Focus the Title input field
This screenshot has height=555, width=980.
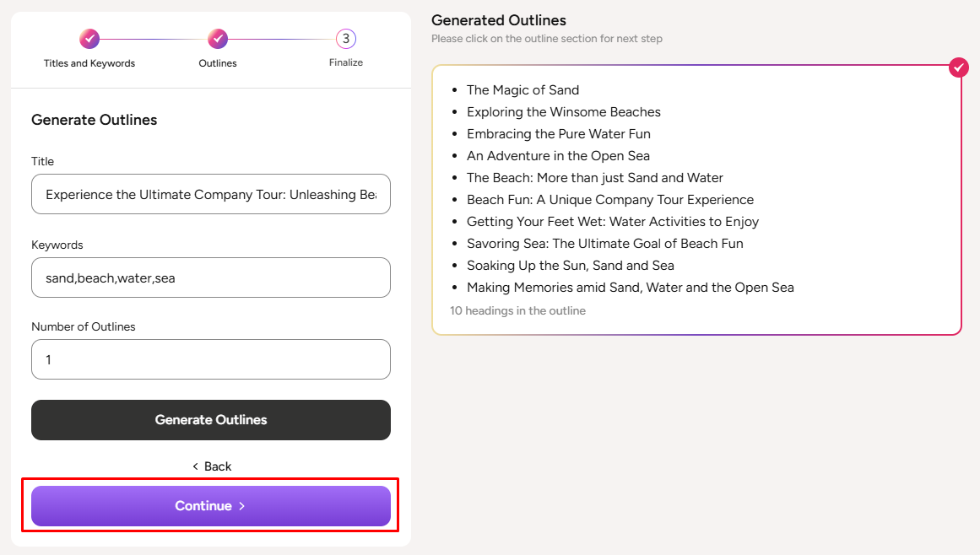pyautogui.click(x=211, y=194)
